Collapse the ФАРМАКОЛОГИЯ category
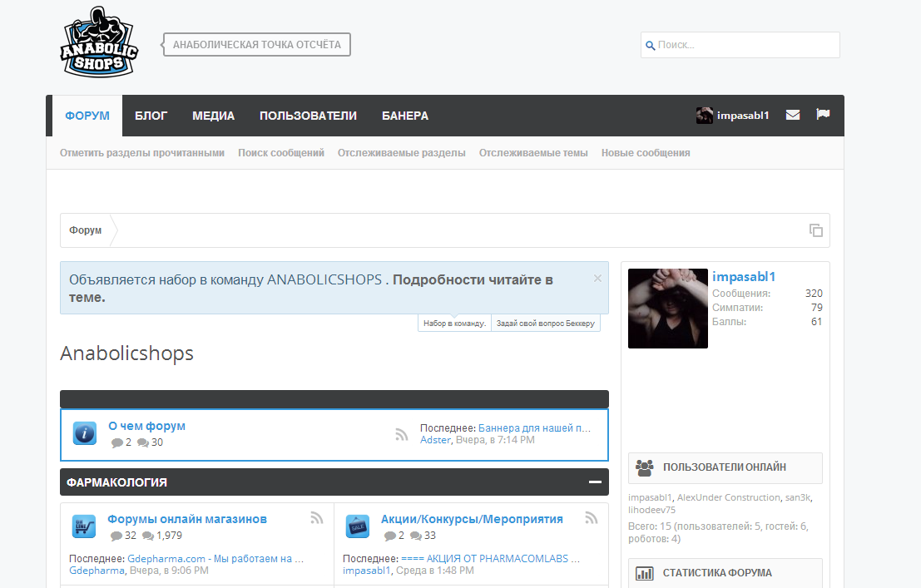Screen dimensions: 921x588 (x=595, y=482)
